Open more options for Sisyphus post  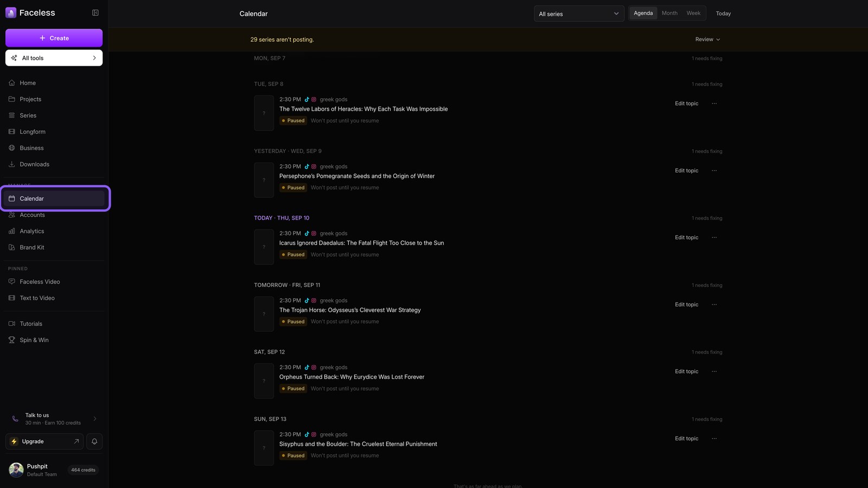click(x=714, y=439)
